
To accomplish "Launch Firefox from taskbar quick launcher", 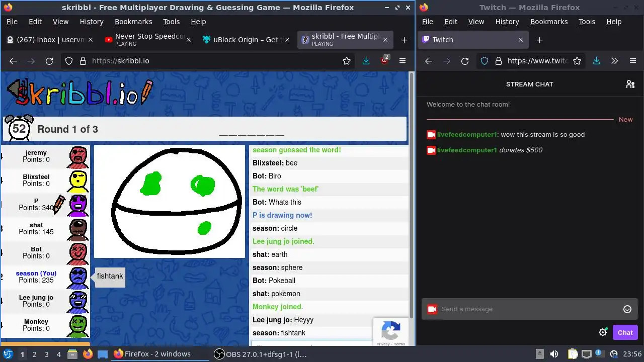I will [x=88, y=354].
